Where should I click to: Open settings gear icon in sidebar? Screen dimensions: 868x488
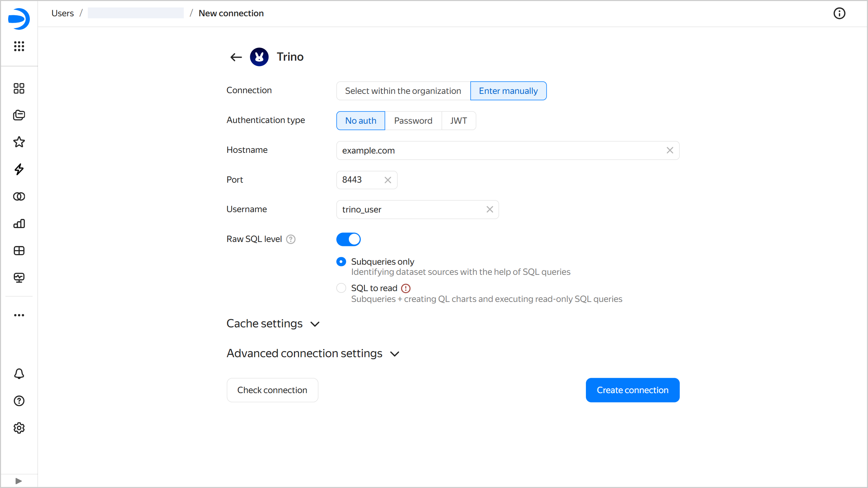coord(19,428)
